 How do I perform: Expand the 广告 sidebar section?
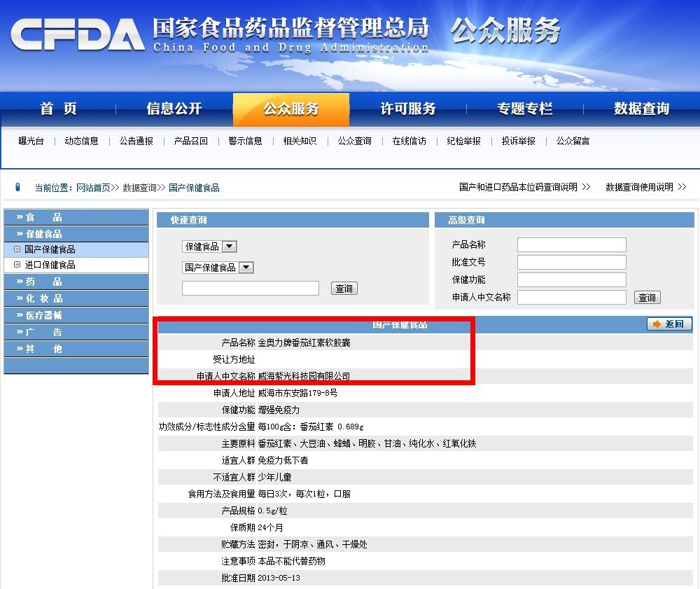click(x=76, y=332)
